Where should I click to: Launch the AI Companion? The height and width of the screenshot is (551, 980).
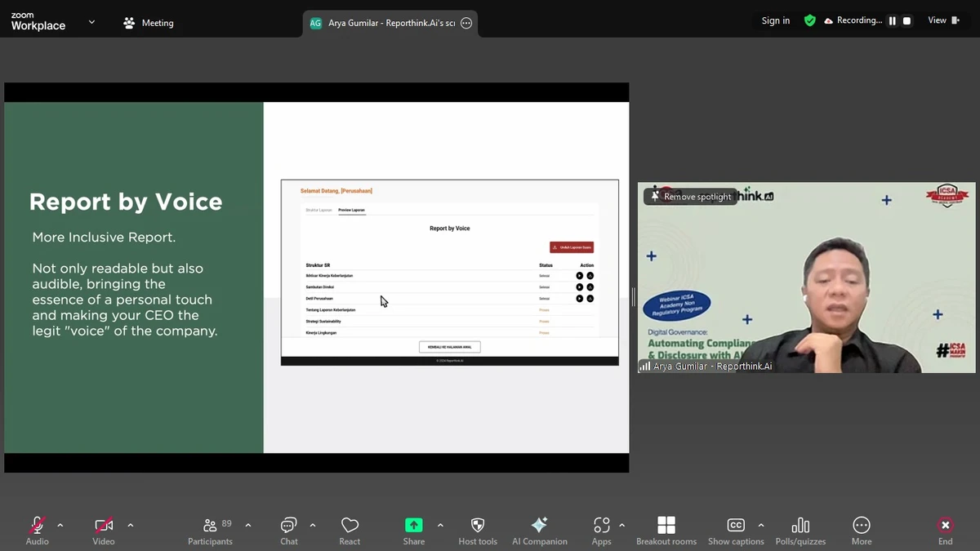(539, 530)
